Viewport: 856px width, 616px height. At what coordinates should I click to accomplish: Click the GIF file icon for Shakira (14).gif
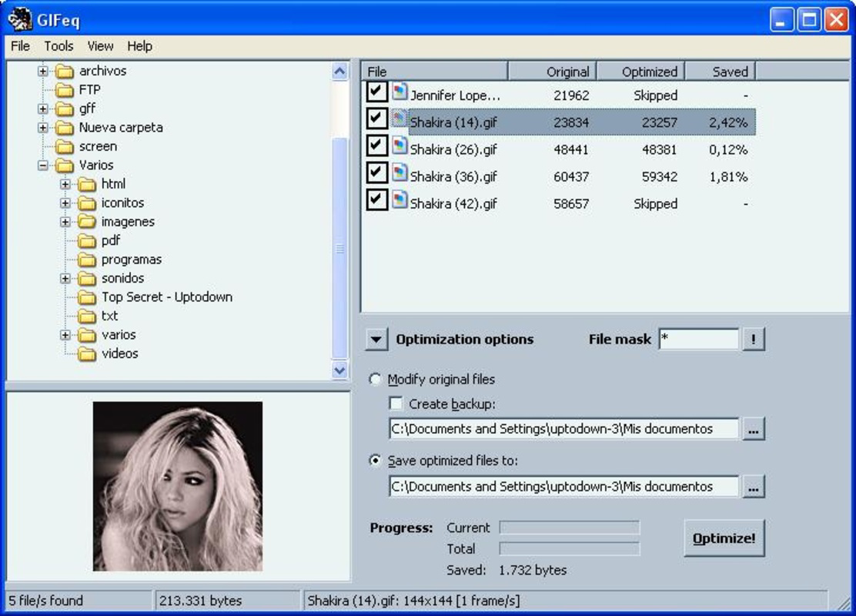[400, 119]
